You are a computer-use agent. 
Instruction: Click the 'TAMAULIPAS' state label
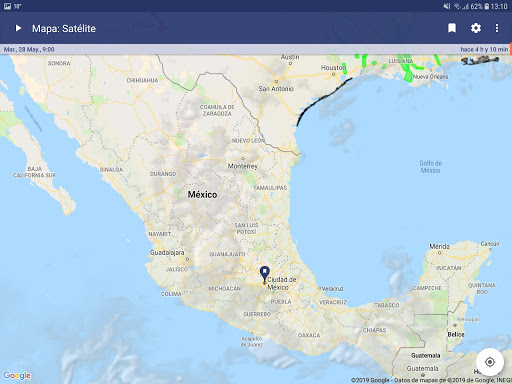pyautogui.click(x=270, y=188)
